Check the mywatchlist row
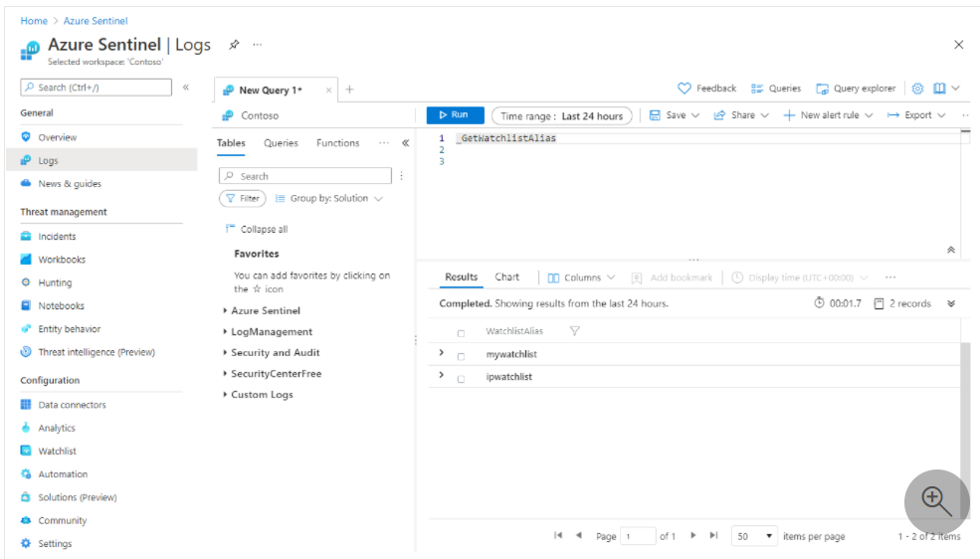Viewport: 980px width, 559px height. (x=462, y=356)
